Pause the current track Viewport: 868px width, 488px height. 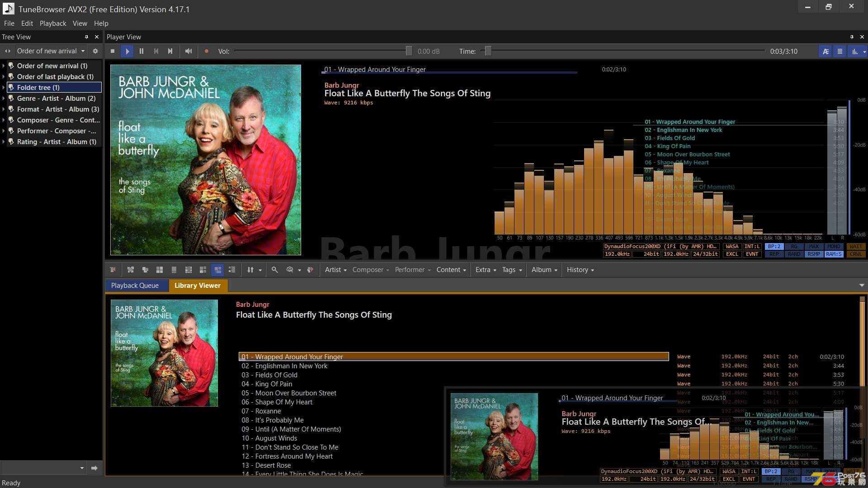[x=142, y=51]
